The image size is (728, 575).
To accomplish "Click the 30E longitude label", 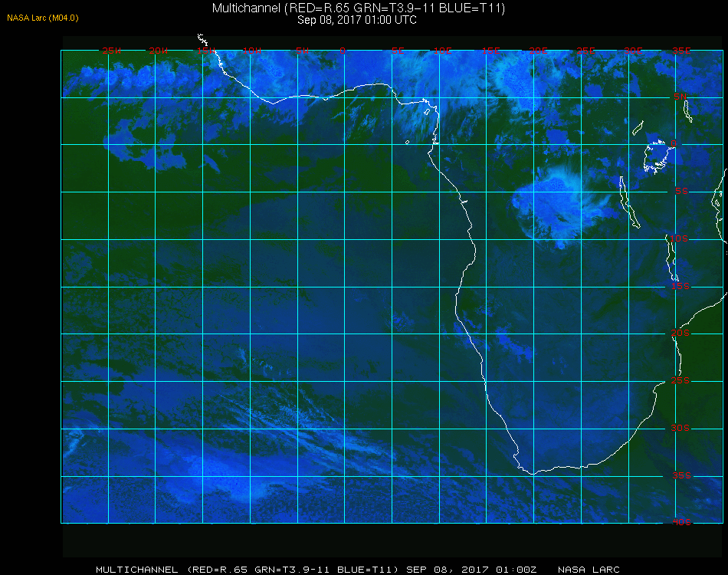I will (633, 51).
